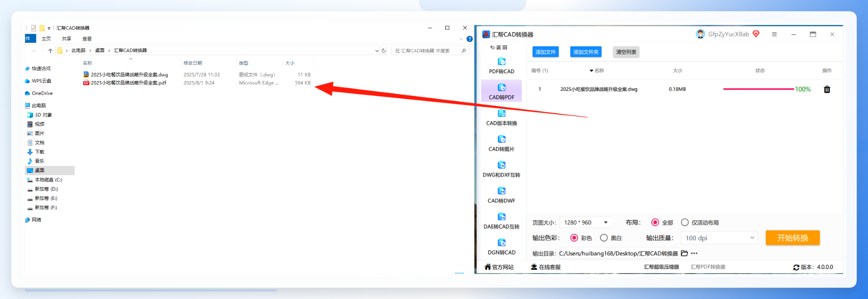Open 新加卷 (D:) drive in Explorer
Screen dimensions: 868x299
coord(43,189)
